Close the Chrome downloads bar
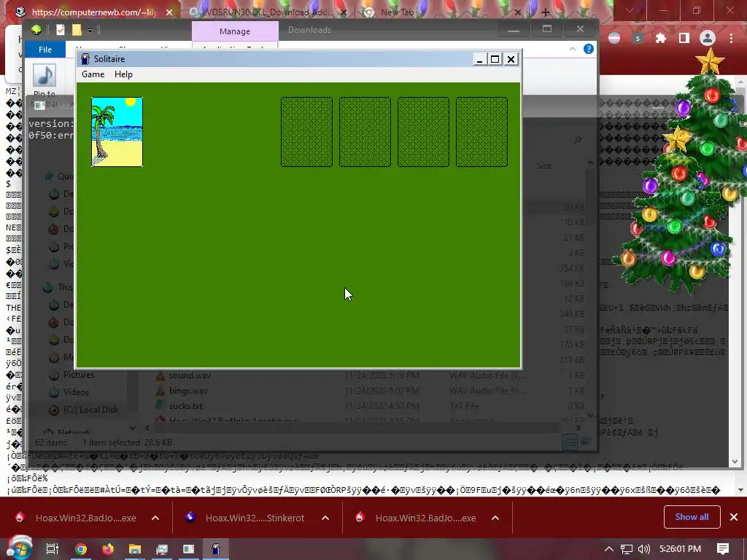Image resolution: width=747 pixels, height=560 pixels. tap(734, 517)
